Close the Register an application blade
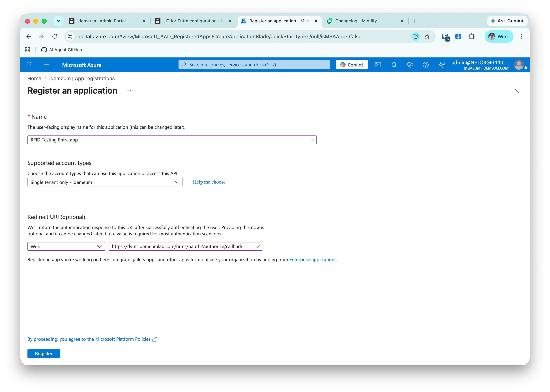This screenshot has width=550, height=392. click(517, 91)
